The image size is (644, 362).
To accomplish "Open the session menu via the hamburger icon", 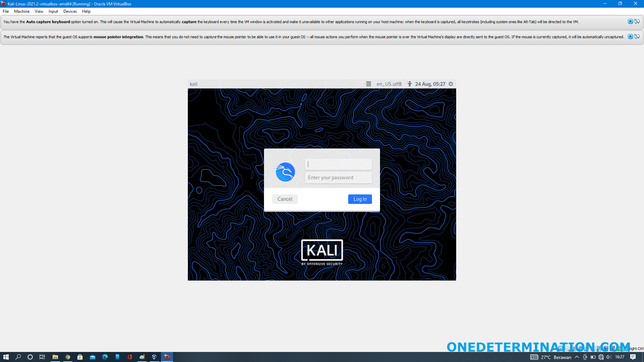I will pyautogui.click(x=368, y=84).
